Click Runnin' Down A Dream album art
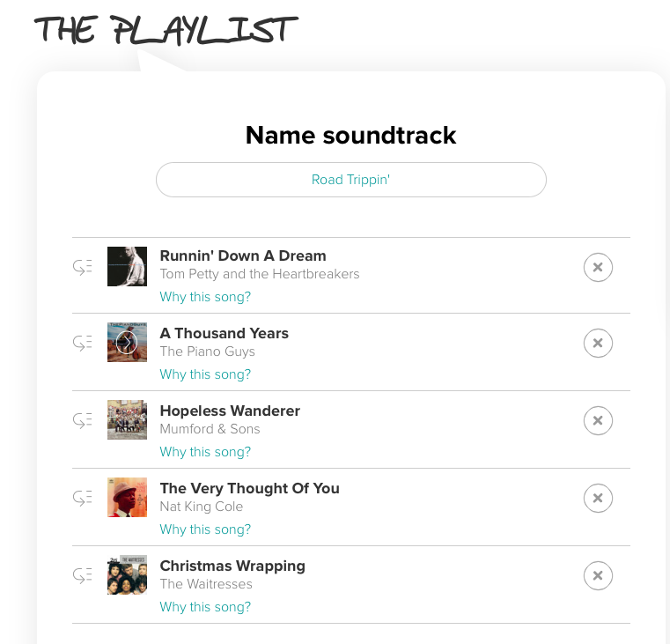 (127, 266)
